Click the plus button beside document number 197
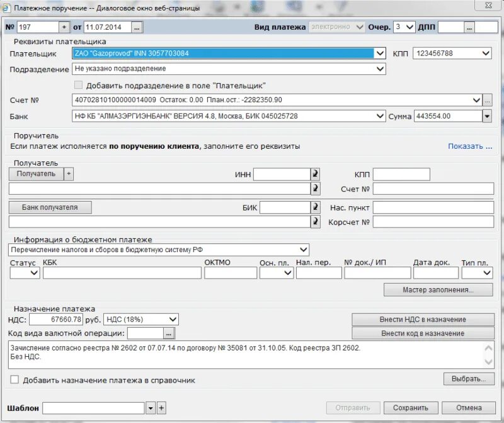Image resolution: width=504 pixels, height=423 pixels. (64, 27)
